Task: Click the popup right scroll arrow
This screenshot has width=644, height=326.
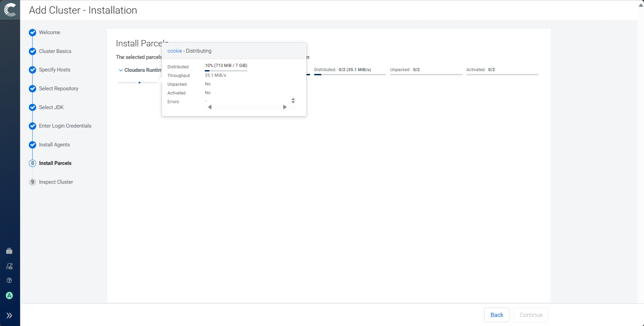Action: coord(285,107)
